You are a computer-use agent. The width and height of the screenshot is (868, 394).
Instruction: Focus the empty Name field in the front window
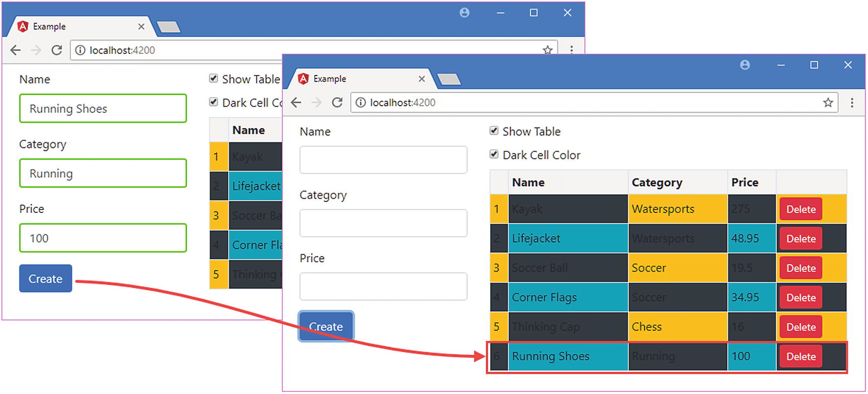coord(383,160)
